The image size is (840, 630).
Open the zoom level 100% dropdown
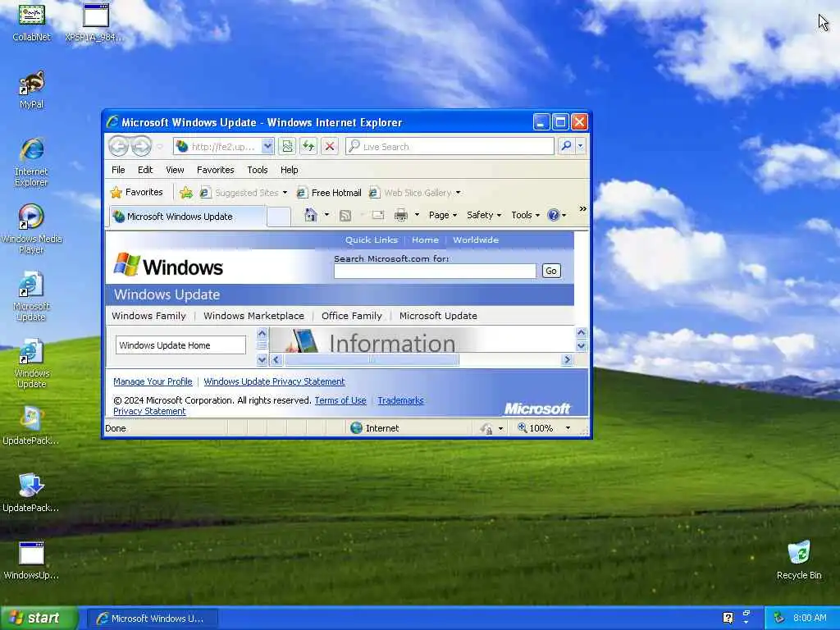[x=568, y=428]
